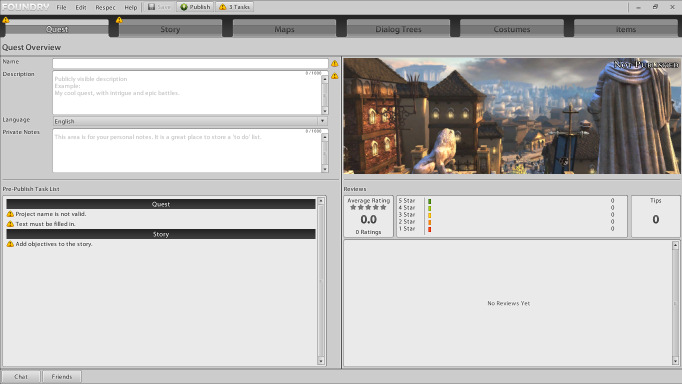Image resolution: width=682 pixels, height=384 pixels.
Task: Click into the Private Notes text area
Action: (x=187, y=150)
